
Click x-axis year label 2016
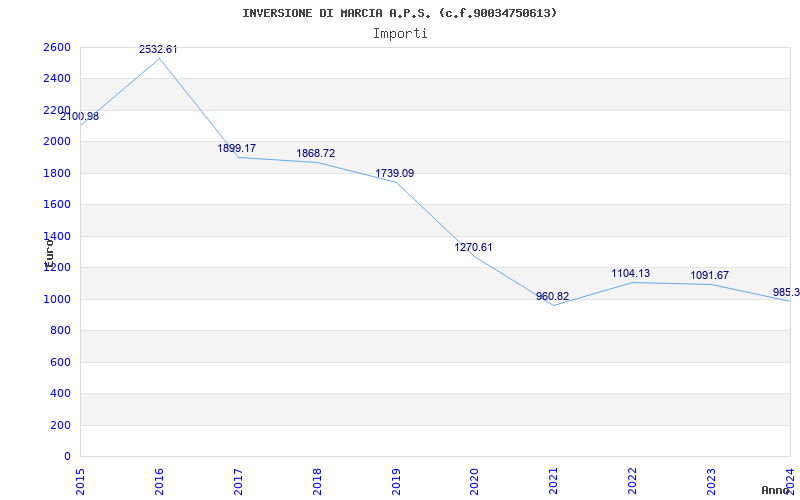click(x=159, y=482)
